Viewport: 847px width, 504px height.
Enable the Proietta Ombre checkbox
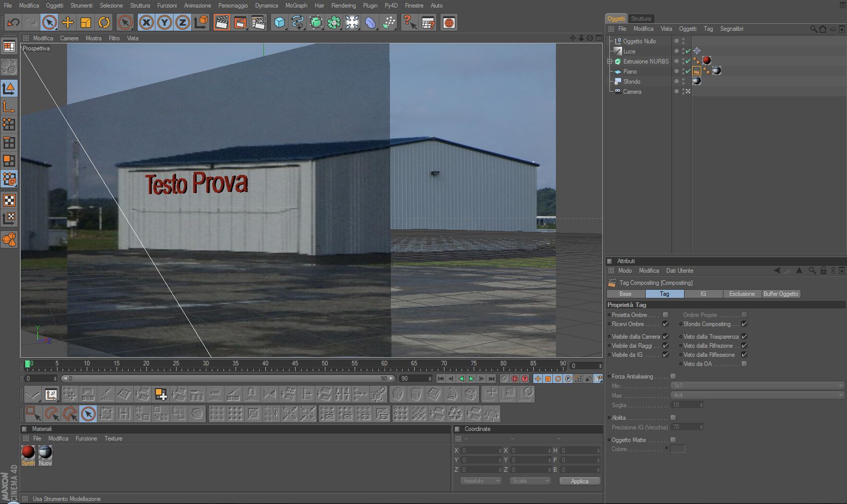665,314
